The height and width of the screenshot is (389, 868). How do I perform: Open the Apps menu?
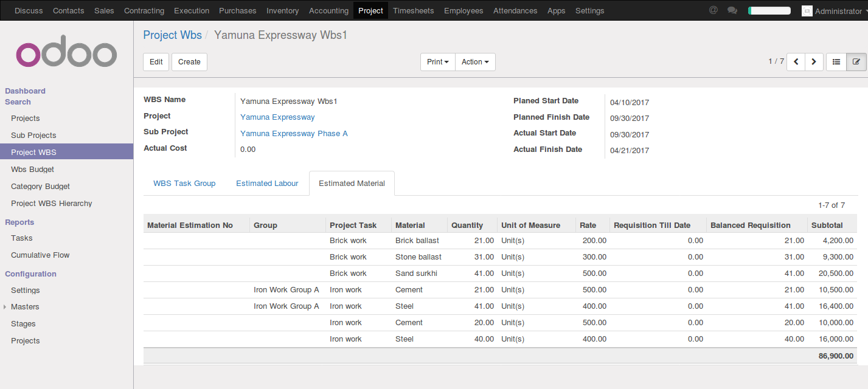coord(557,10)
